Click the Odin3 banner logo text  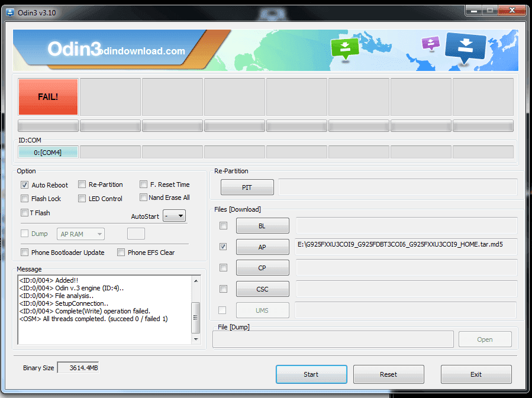75,49
